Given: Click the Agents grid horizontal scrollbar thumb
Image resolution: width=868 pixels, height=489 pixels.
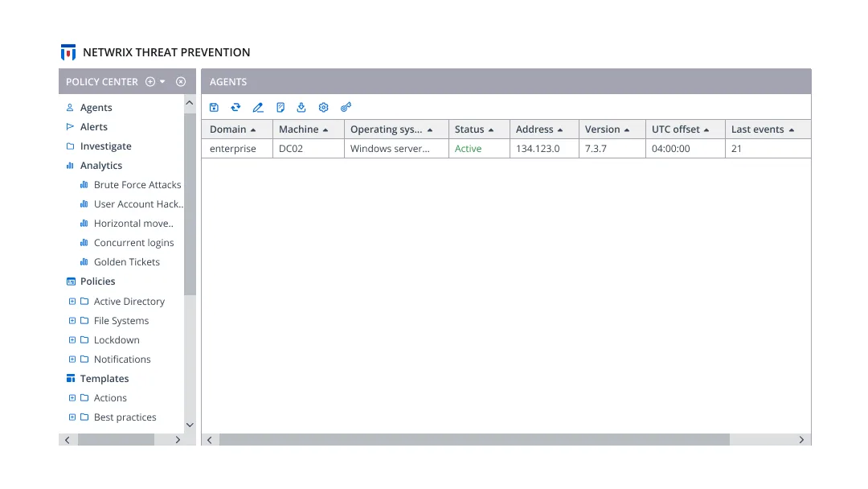Looking at the screenshot, I should point(474,440).
